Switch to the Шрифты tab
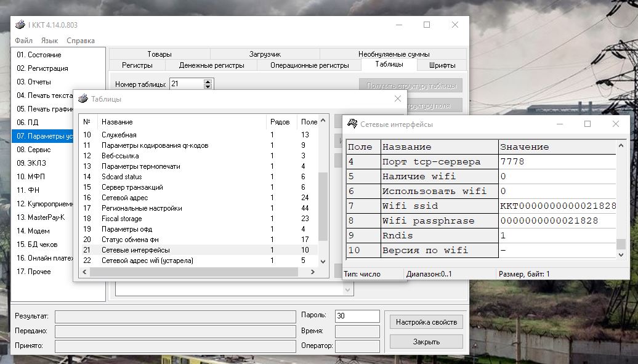The width and height of the screenshot is (638, 364). point(442,65)
